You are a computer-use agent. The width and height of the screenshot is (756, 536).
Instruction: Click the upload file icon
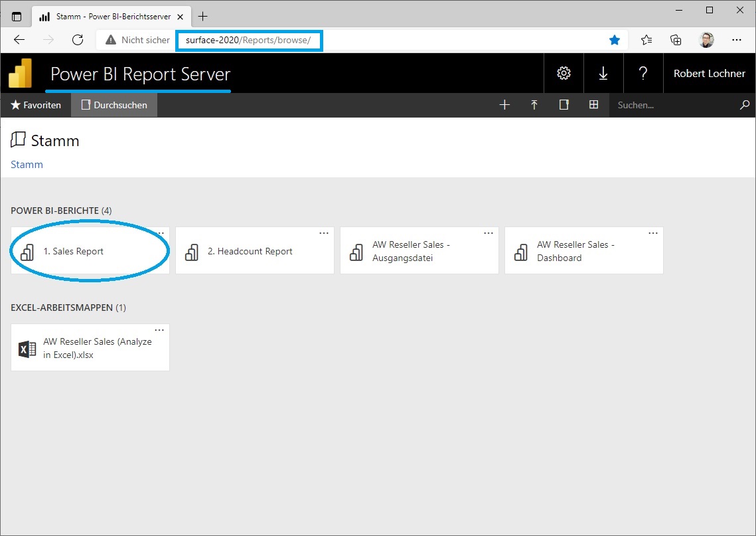point(534,105)
